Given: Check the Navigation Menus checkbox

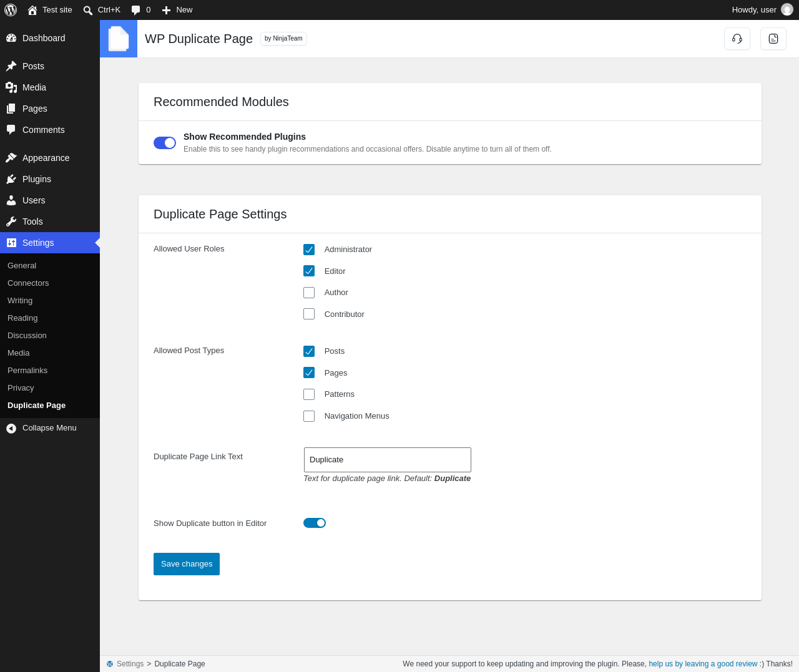Looking at the screenshot, I should 309,416.
